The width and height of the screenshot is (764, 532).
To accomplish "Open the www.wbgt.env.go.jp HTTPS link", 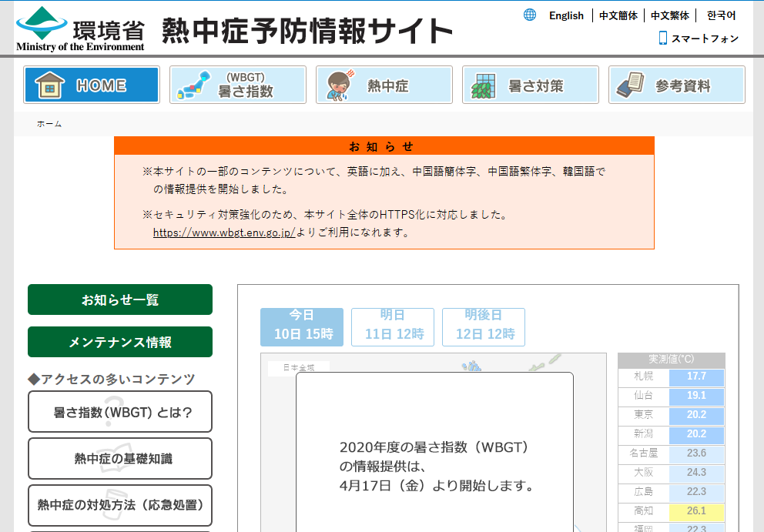I will point(223,232).
